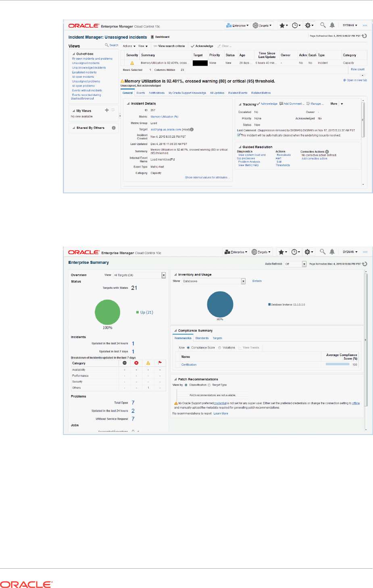
Task: Open the Show Databases combo box
Action: (x=214, y=281)
